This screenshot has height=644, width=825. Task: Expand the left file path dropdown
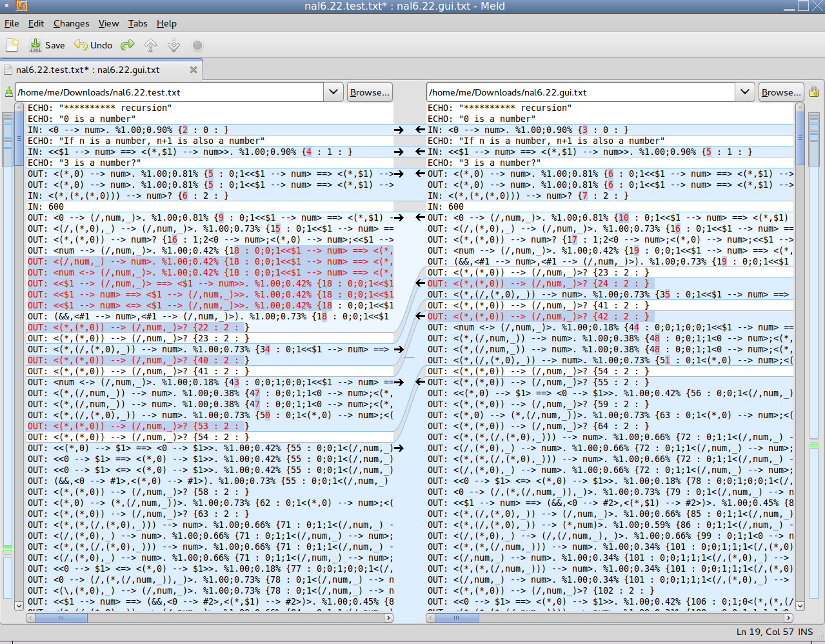333,92
